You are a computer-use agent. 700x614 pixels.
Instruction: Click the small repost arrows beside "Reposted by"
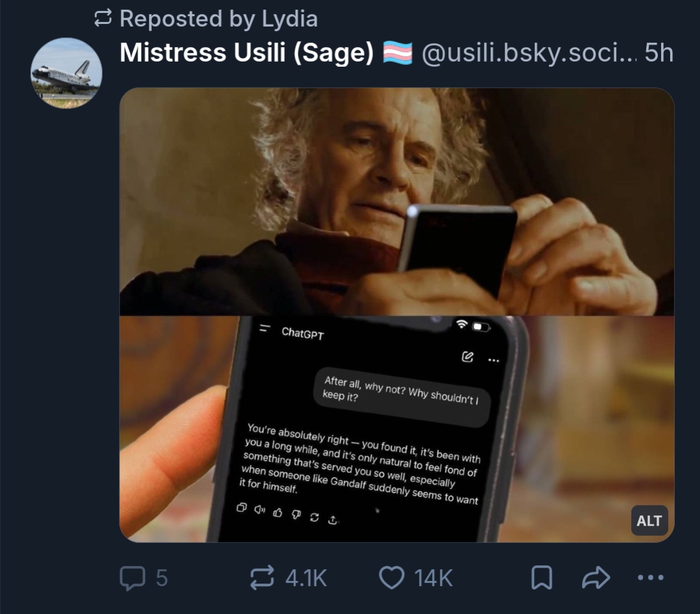click(x=103, y=19)
